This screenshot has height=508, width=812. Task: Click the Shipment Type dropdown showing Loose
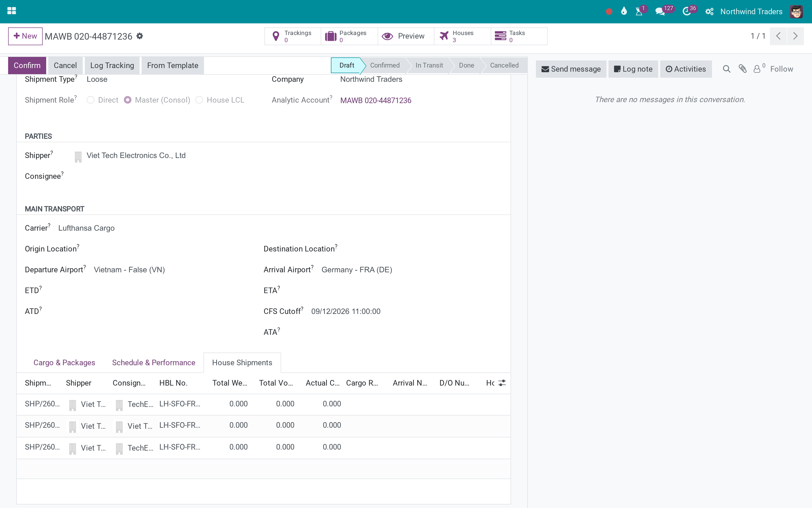click(x=97, y=79)
